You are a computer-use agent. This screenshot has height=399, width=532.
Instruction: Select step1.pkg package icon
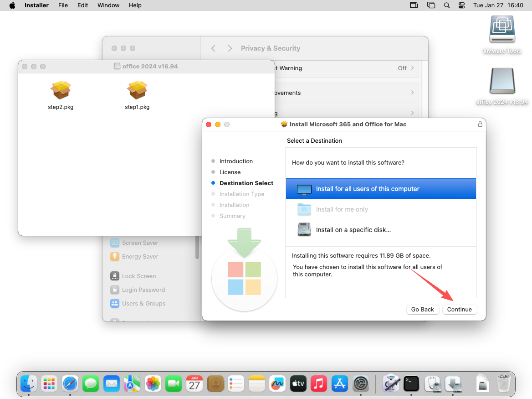tap(137, 90)
